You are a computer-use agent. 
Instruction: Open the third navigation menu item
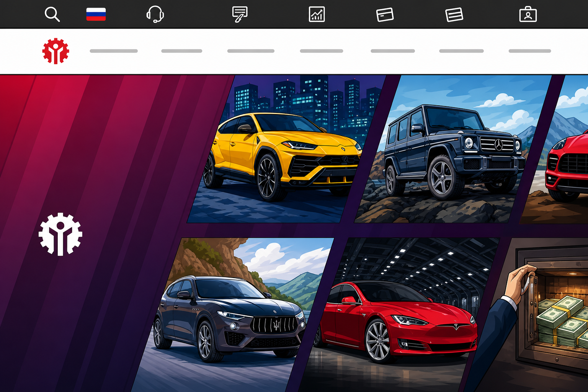pos(251,51)
